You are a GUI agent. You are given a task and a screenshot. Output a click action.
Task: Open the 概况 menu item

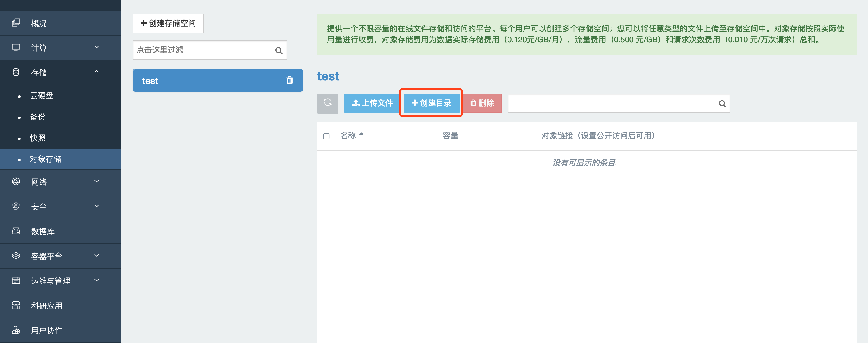(x=60, y=23)
